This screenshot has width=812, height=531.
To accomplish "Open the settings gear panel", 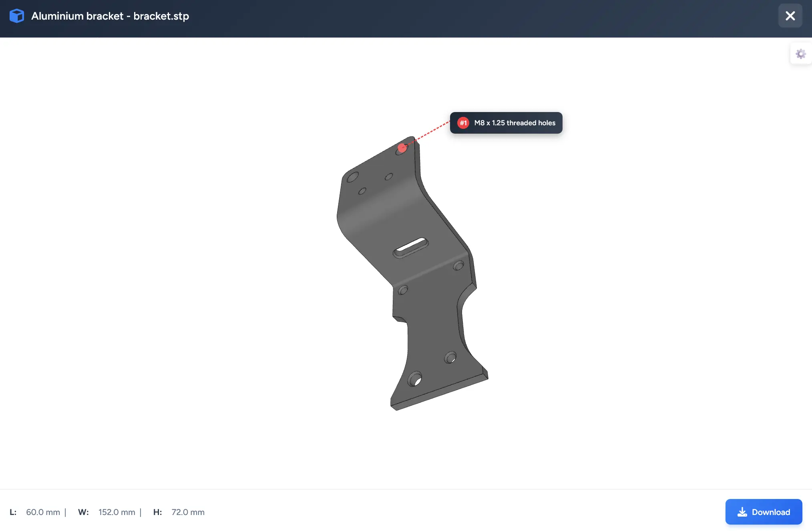I will (800, 54).
